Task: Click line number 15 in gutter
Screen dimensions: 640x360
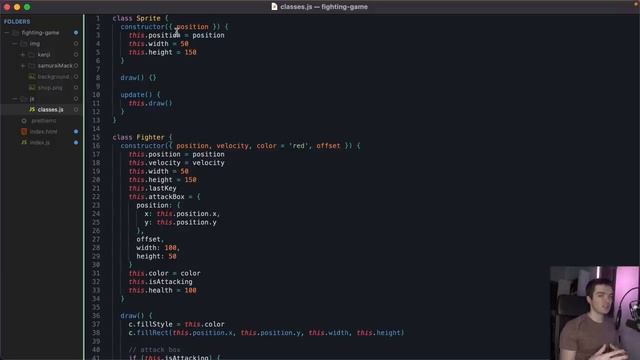Action: [x=96, y=138]
